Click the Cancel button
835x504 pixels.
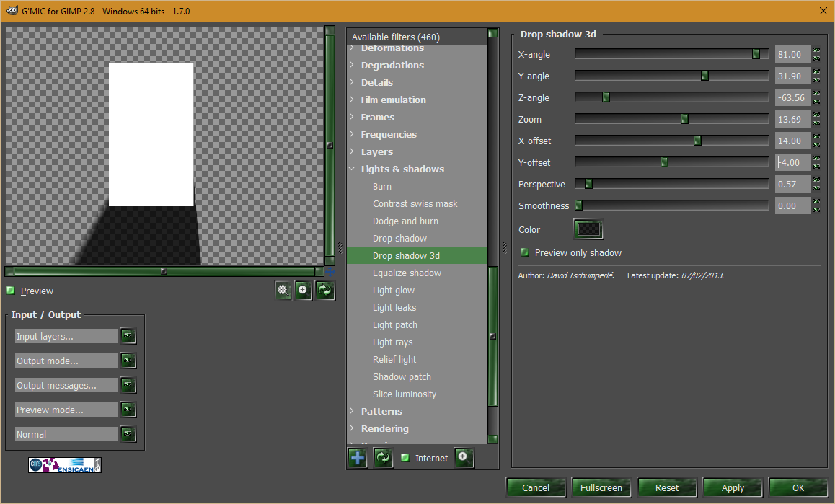tap(536, 487)
